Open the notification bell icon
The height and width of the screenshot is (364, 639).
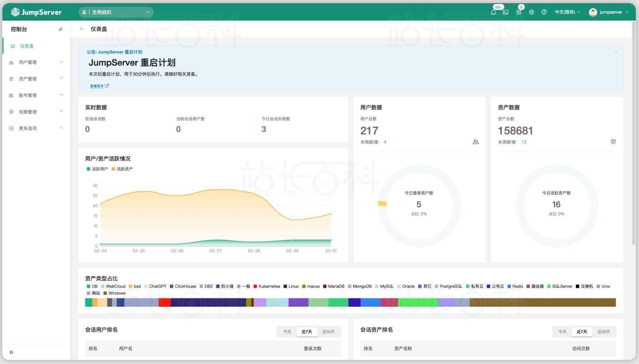tap(493, 13)
